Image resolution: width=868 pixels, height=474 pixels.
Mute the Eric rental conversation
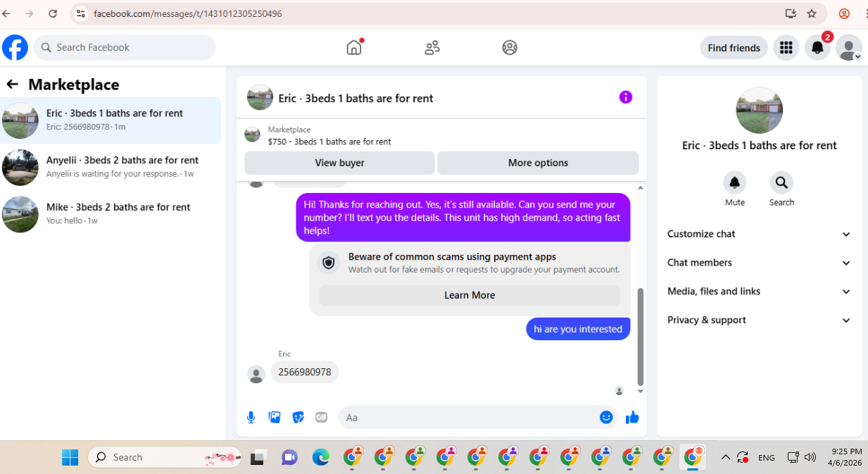pyautogui.click(x=734, y=183)
